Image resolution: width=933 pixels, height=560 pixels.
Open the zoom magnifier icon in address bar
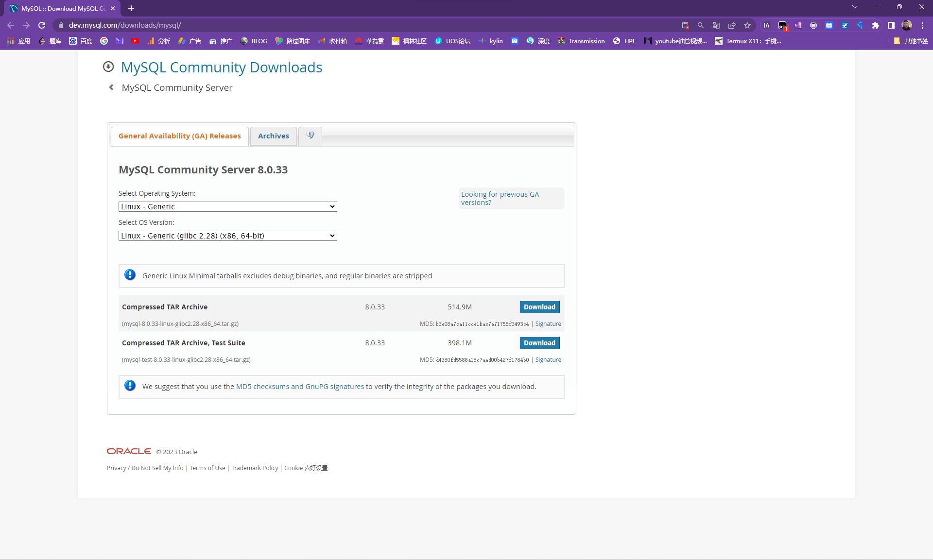pos(701,25)
